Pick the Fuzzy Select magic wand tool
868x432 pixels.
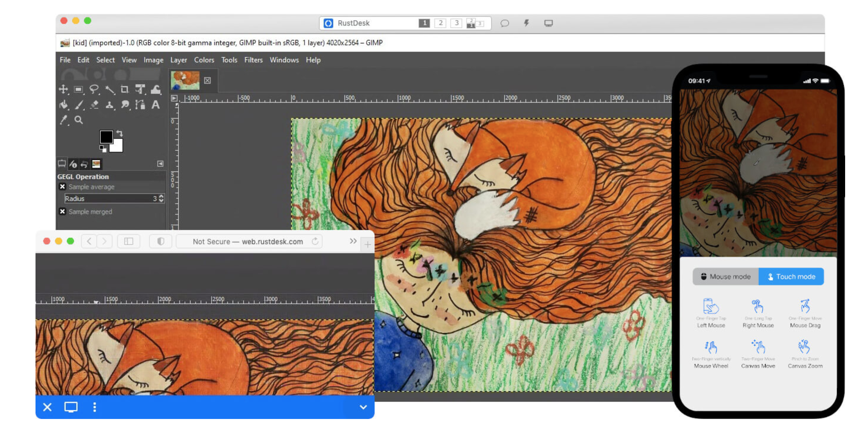click(110, 90)
